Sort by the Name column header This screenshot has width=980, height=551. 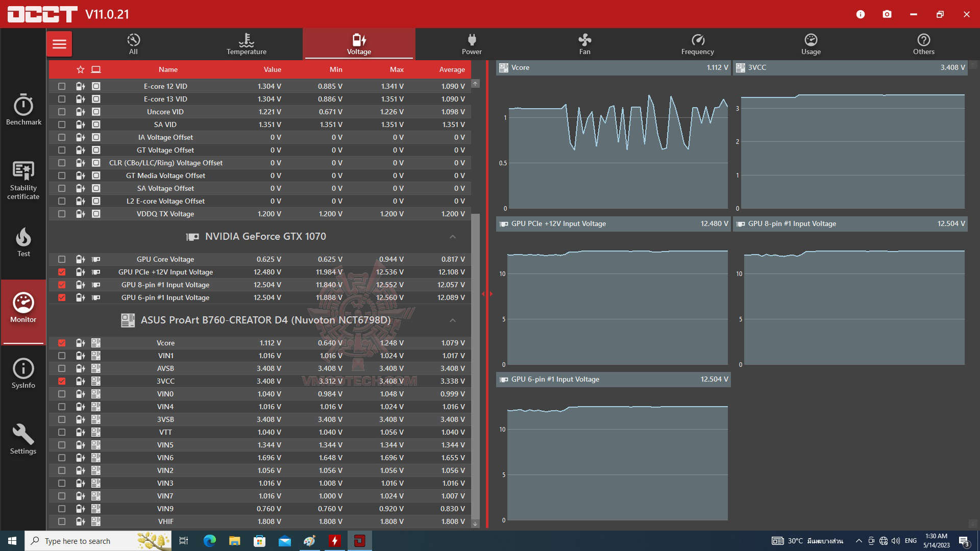pyautogui.click(x=168, y=70)
